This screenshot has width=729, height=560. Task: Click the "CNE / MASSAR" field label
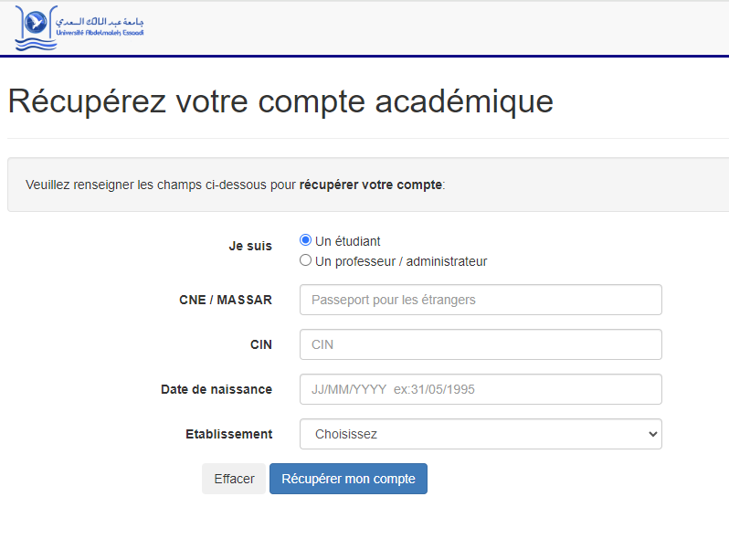tap(226, 300)
